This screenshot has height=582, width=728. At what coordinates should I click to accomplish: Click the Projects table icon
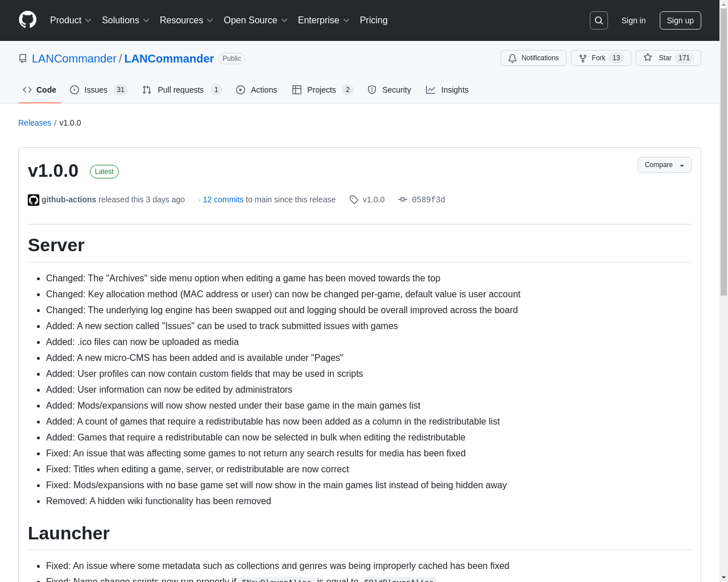(x=297, y=90)
